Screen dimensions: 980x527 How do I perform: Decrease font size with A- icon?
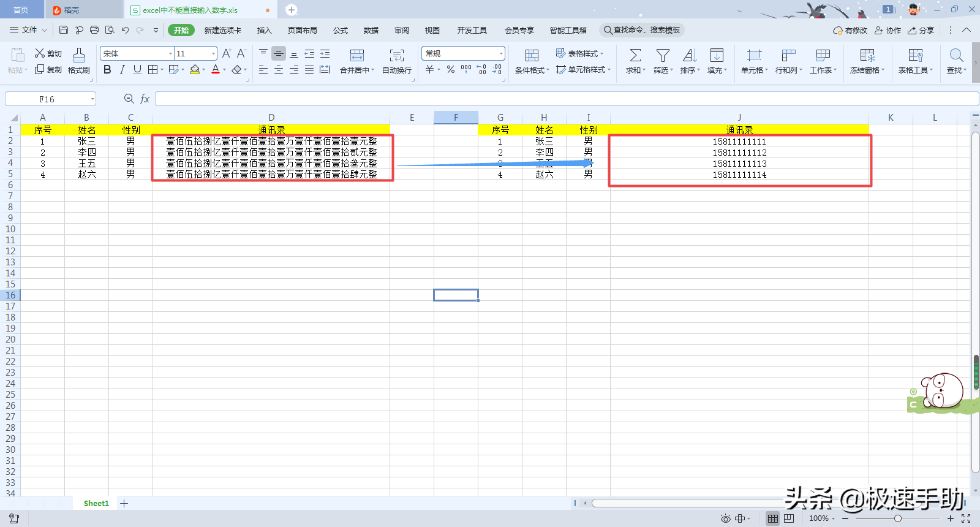pos(242,53)
